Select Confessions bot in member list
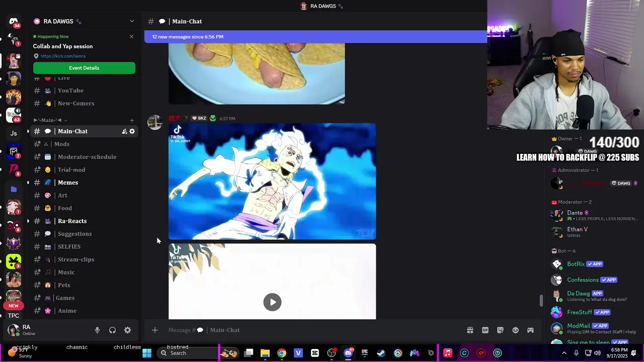 [x=595, y=280]
